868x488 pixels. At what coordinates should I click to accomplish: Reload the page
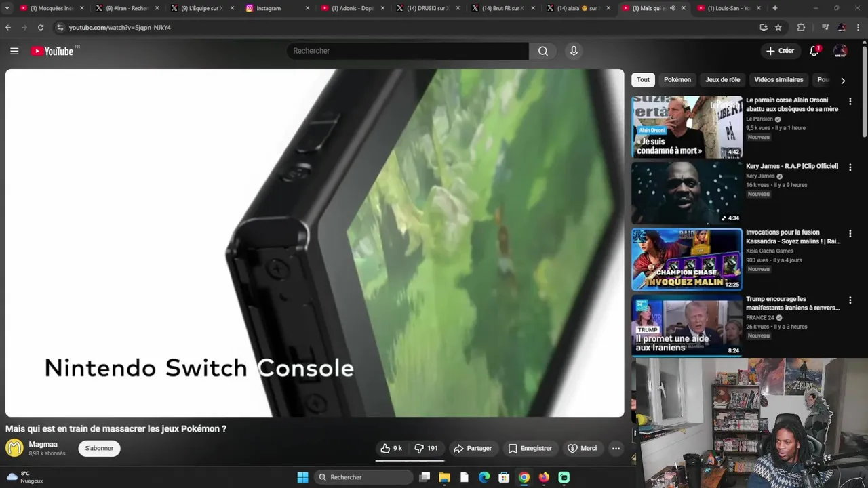point(41,27)
